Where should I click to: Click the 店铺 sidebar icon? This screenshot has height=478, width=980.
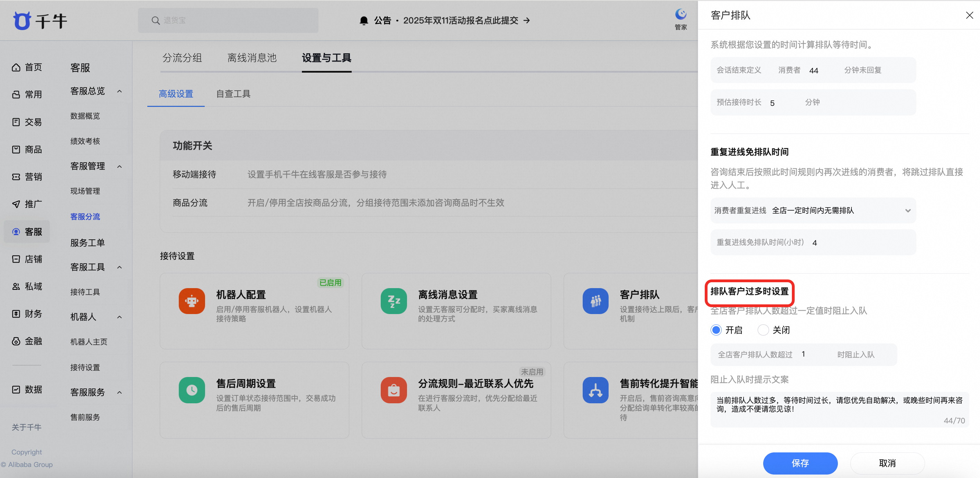point(16,259)
